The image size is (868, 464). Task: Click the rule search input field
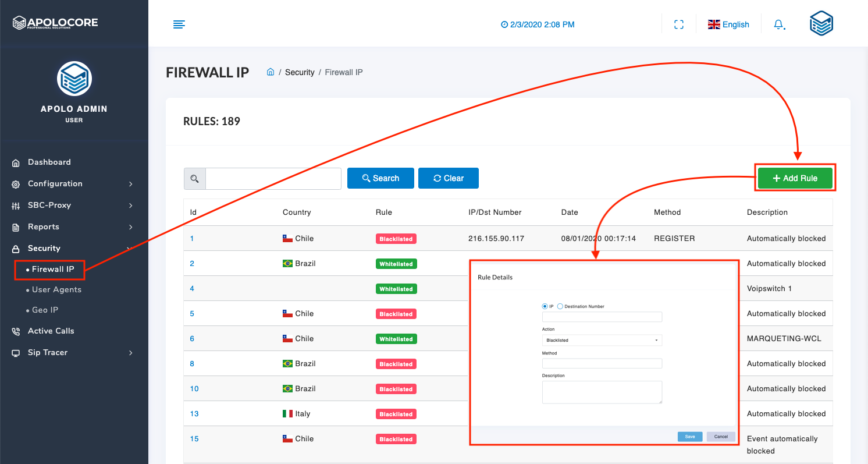pyautogui.click(x=273, y=179)
